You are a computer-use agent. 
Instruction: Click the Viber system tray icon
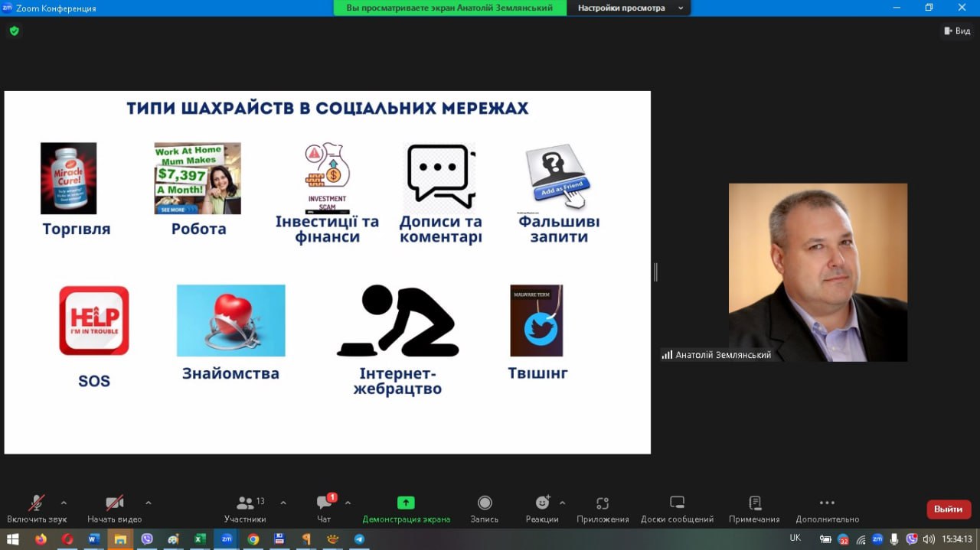tap(912, 539)
